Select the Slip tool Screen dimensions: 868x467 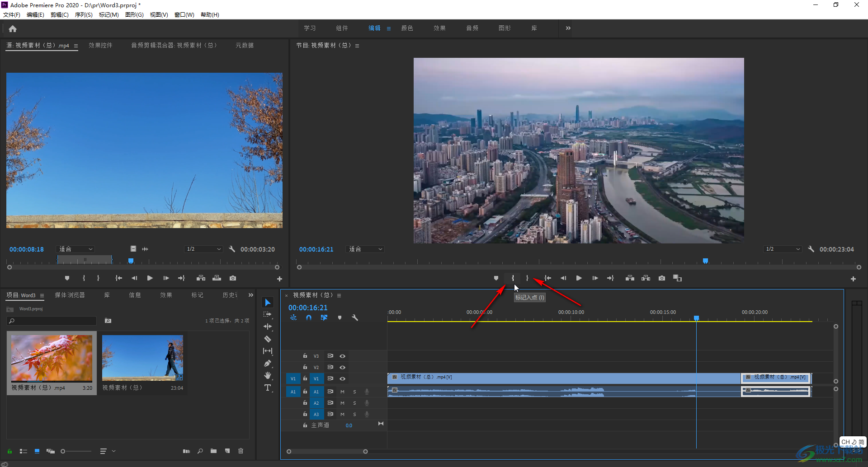268,351
